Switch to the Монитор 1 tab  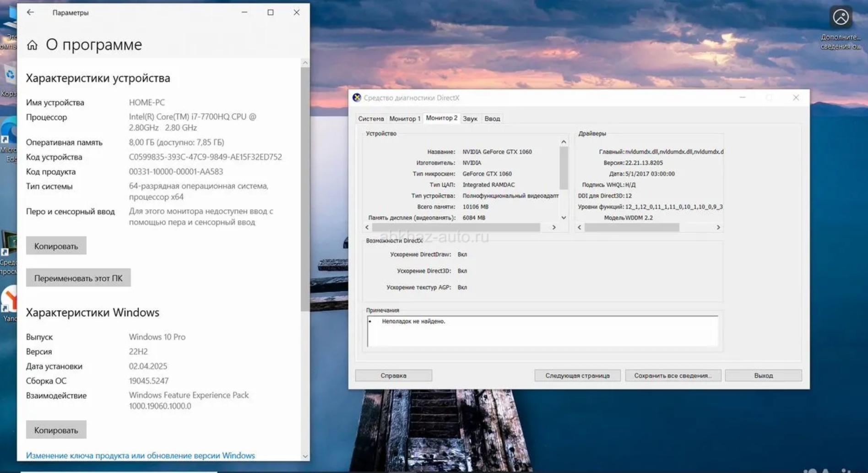coord(404,119)
